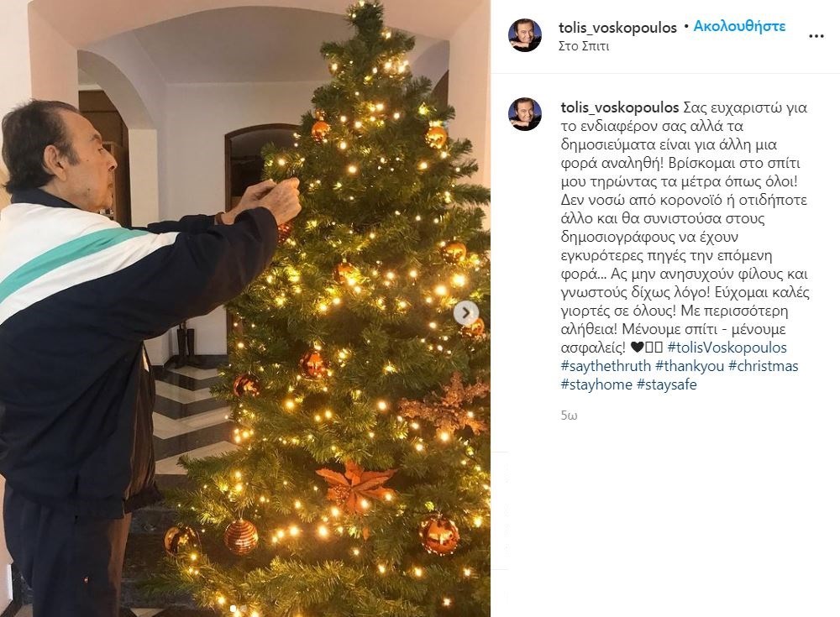Image resolution: width=840 pixels, height=617 pixels.
Task: Open the #stayhome hashtag
Action: click(596, 384)
